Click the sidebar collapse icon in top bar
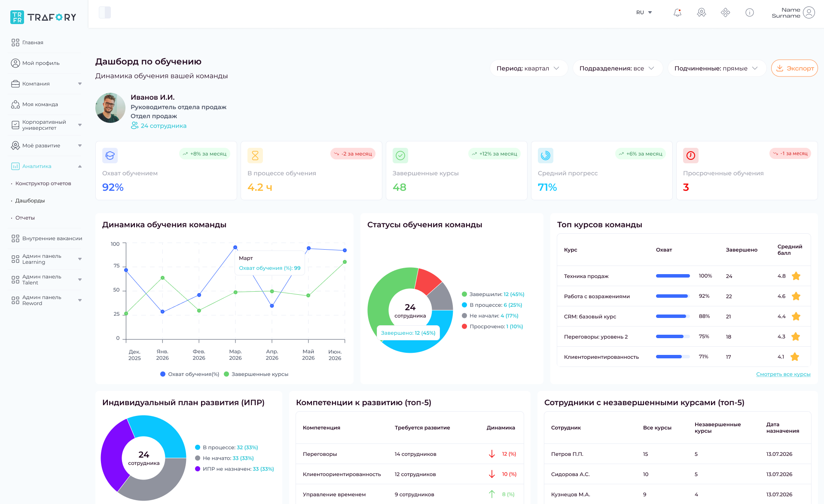The image size is (824, 504). point(105,12)
